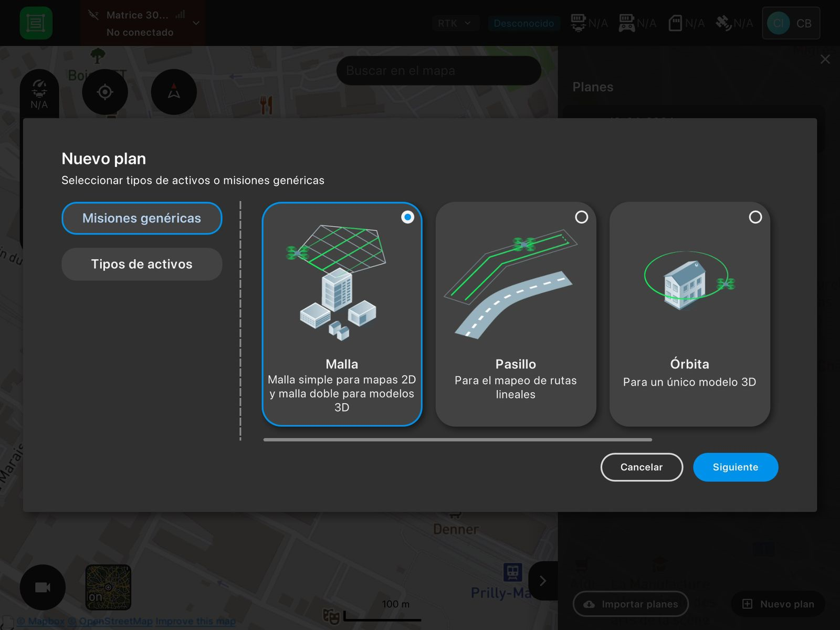Click the Pasillo card title text
The image size is (840, 630).
click(x=516, y=364)
